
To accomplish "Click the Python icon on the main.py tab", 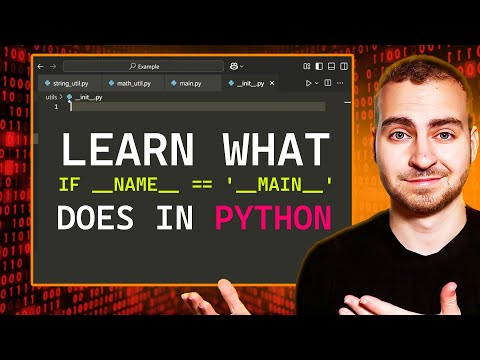I will pos(174,83).
